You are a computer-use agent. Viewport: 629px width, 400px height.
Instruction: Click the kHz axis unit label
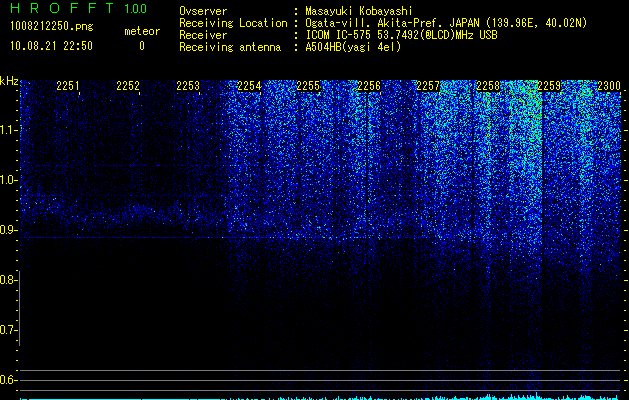[x=9, y=81]
